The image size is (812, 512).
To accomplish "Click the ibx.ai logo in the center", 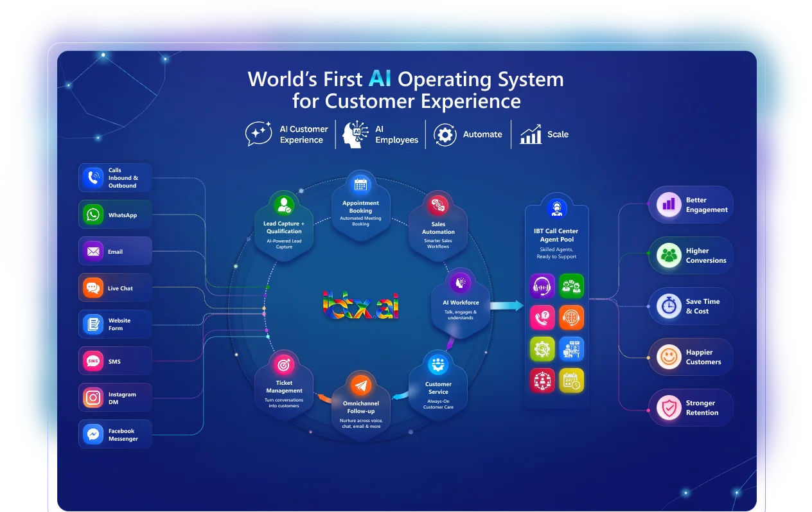I will 360,305.
